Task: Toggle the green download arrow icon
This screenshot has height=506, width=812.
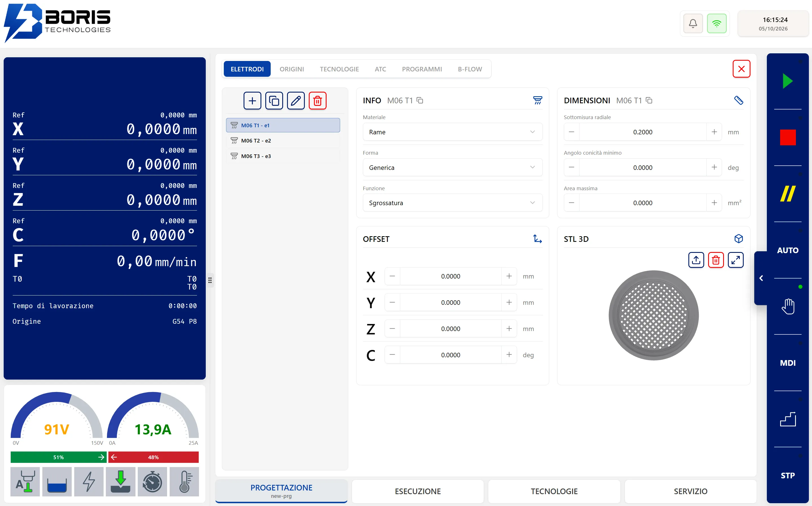Action: pyautogui.click(x=121, y=481)
